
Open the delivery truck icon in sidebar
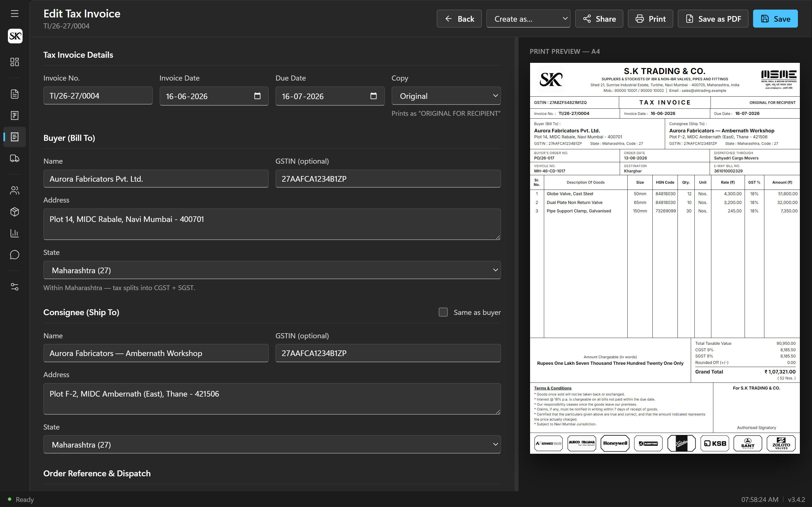[x=14, y=158]
